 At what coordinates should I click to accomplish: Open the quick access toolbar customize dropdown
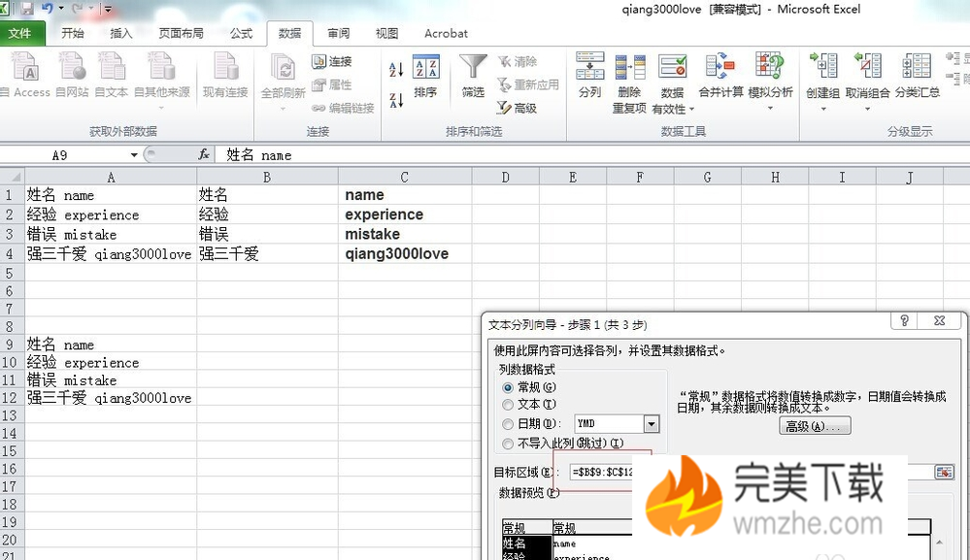point(107,9)
